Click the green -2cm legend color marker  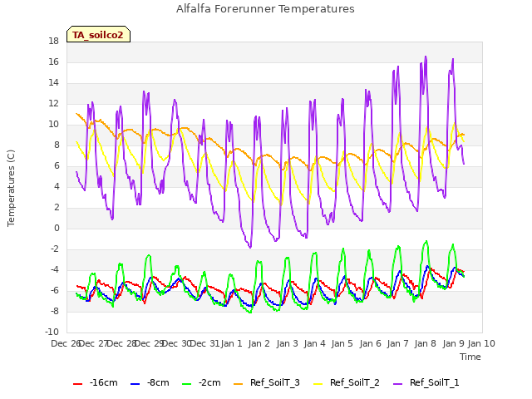pos(186,384)
